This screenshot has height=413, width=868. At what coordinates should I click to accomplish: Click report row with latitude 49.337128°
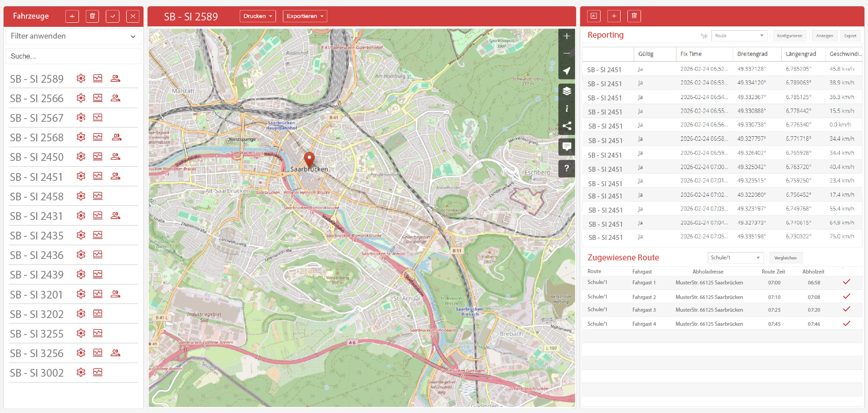click(722, 69)
